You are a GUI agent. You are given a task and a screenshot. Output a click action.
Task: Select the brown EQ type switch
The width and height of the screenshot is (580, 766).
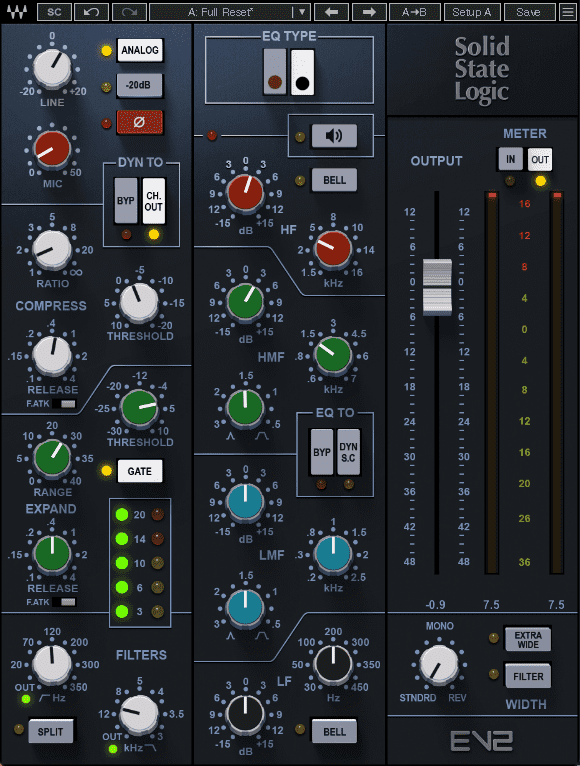[275, 72]
